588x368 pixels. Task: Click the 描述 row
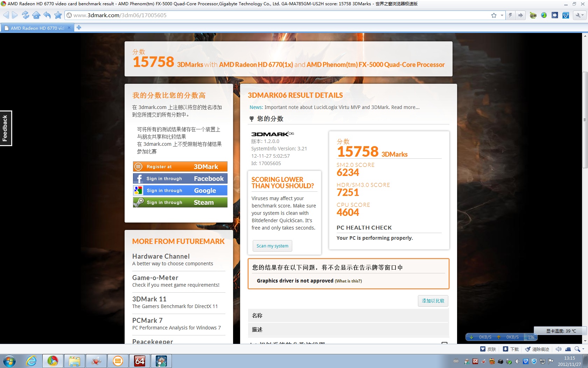coord(348,329)
